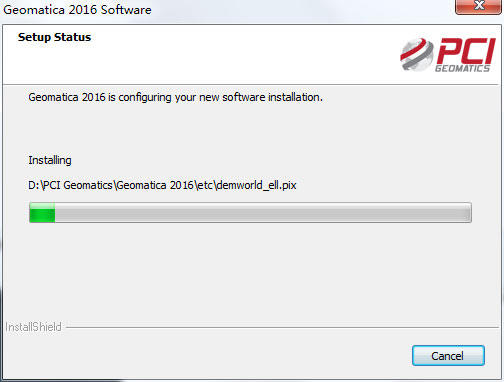504x382 pixels.
Task: Click the separator line beside InstallShield
Action: (x=282, y=327)
